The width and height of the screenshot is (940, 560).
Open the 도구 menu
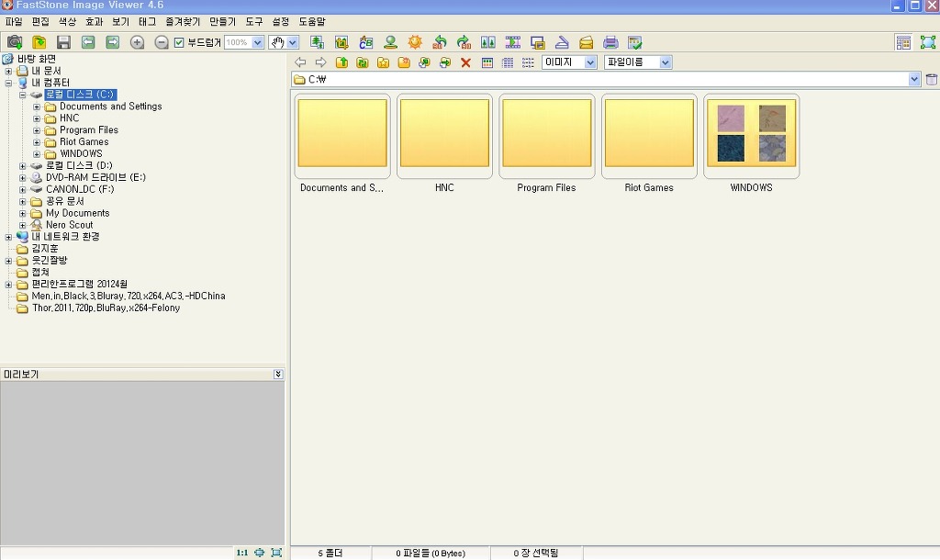click(x=253, y=21)
